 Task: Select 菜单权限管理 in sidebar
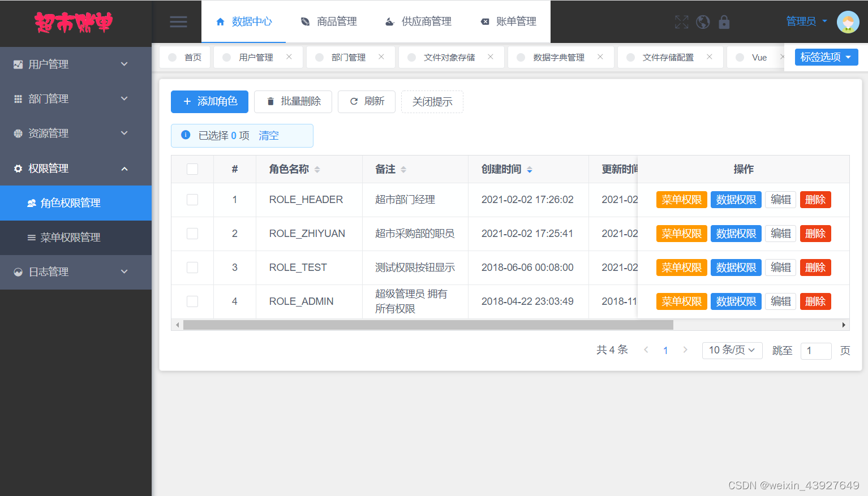point(76,238)
